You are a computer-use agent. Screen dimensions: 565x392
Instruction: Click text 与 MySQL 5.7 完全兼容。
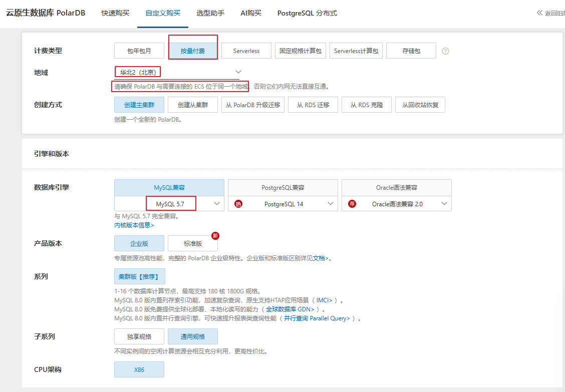(147, 216)
